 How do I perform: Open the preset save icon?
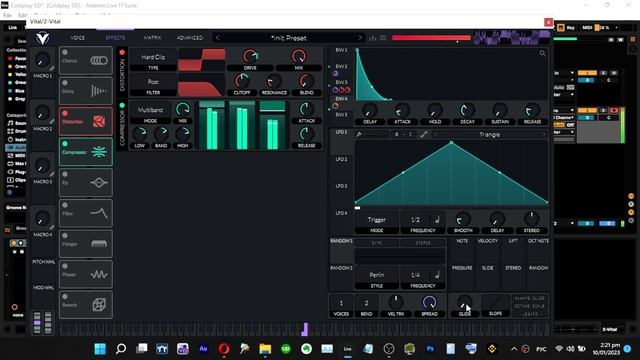[372, 38]
